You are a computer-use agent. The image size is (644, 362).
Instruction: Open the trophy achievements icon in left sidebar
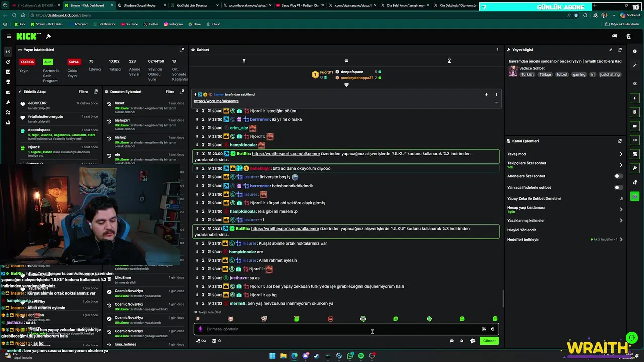[x=8, y=82]
